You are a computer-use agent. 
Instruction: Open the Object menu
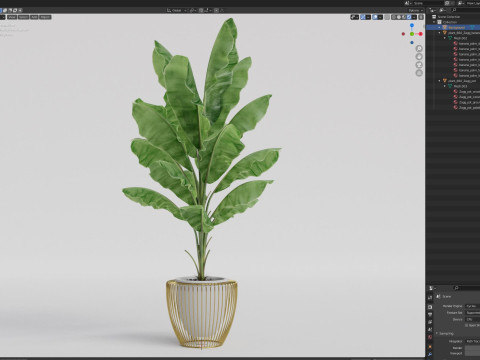point(45,17)
